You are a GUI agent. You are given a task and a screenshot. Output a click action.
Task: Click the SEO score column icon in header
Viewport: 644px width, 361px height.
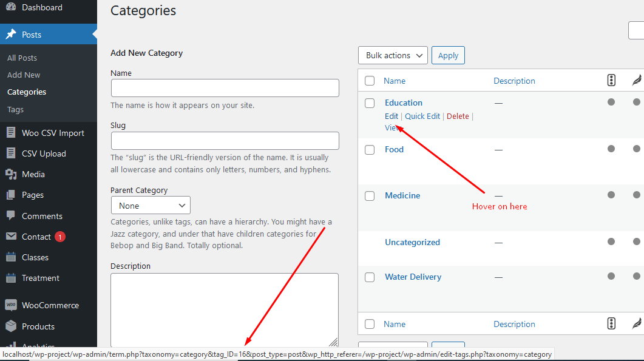[x=611, y=80]
